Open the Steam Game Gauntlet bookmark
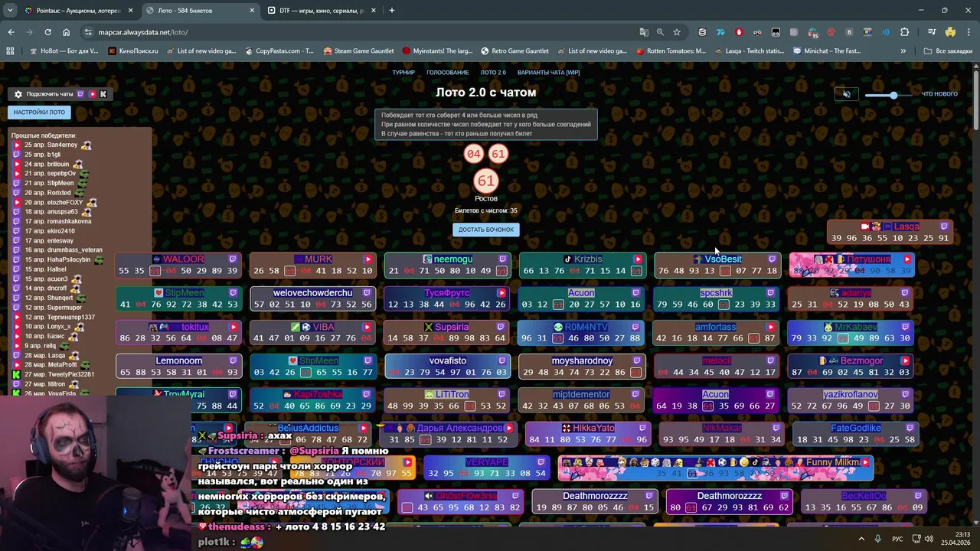This screenshot has height=551, width=980. pyautogui.click(x=358, y=51)
